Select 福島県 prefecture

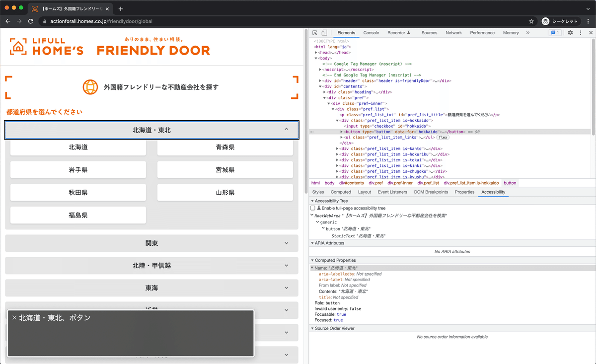(78, 215)
